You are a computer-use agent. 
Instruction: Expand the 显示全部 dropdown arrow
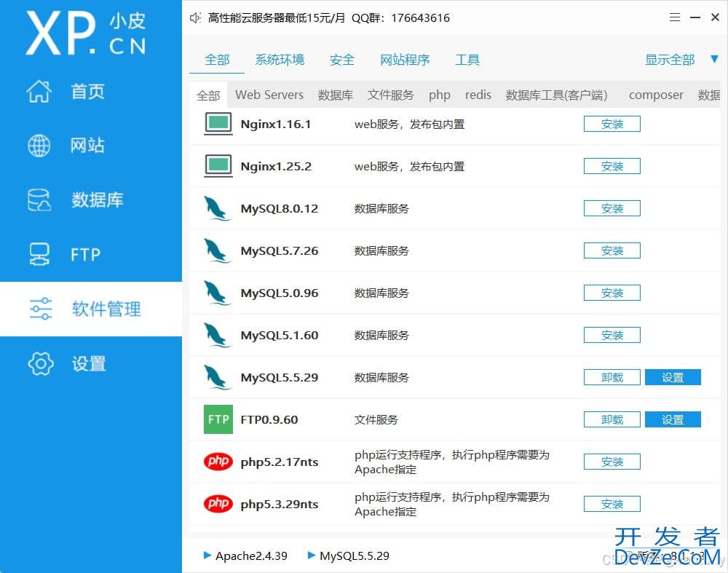point(713,60)
